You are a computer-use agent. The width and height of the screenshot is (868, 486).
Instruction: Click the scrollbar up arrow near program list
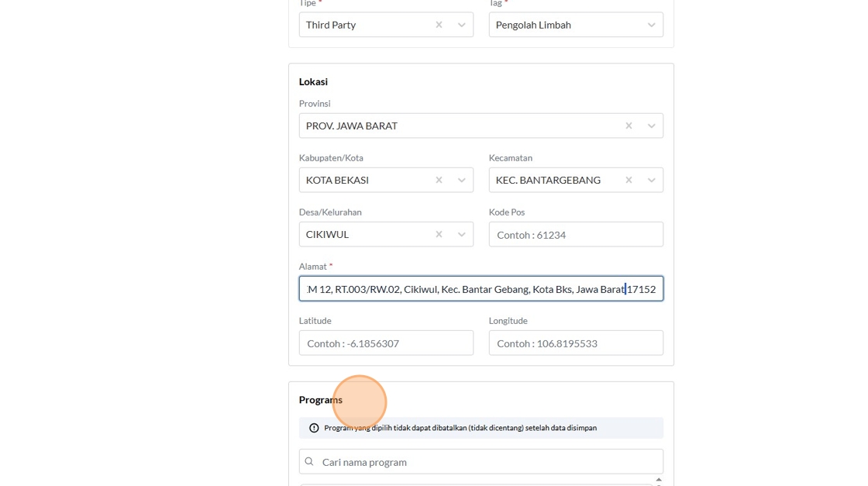[x=659, y=480]
